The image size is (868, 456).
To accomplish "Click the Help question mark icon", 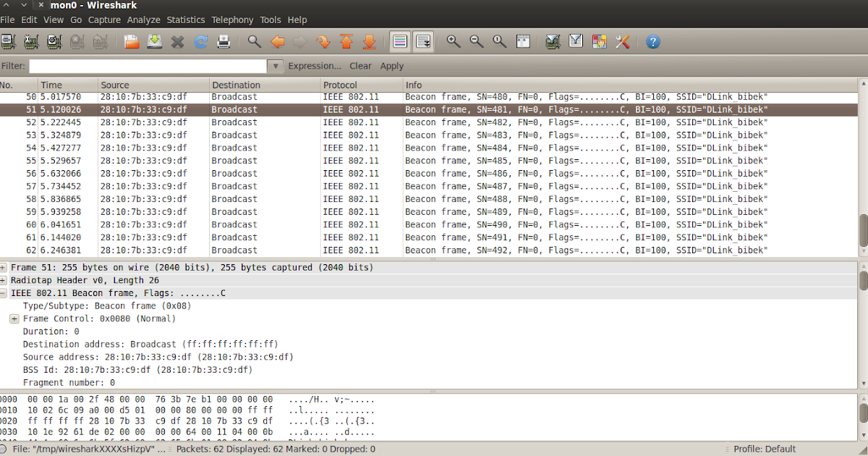I will (x=653, y=42).
